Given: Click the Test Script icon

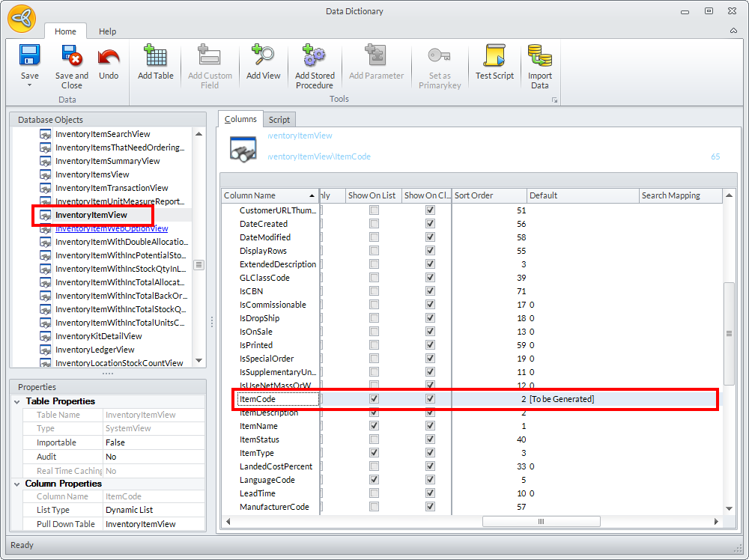Looking at the screenshot, I should click(x=494, y=56).
